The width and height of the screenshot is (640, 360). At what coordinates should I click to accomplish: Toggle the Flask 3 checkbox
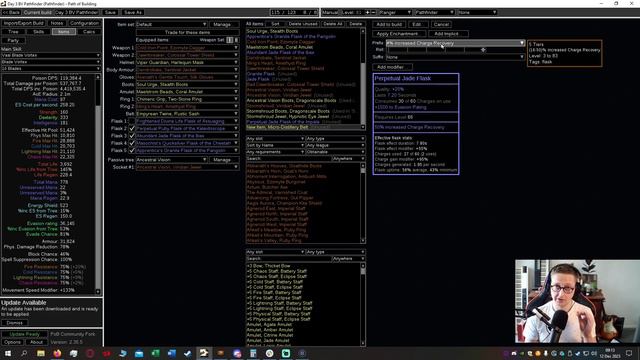[x=132, y=136]
